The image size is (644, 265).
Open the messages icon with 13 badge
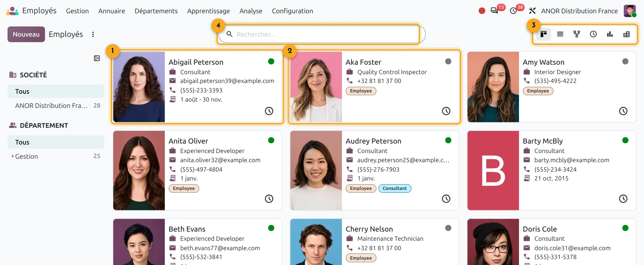(x=494, y=11)
